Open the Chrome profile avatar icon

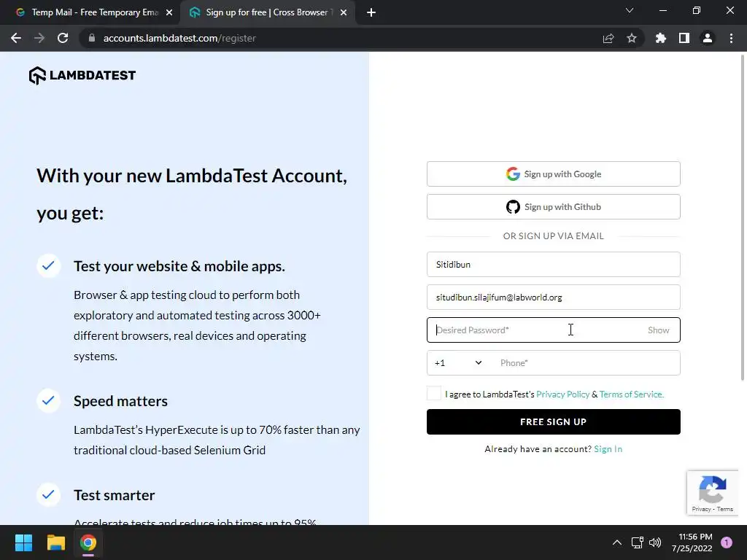coord(707,38)
